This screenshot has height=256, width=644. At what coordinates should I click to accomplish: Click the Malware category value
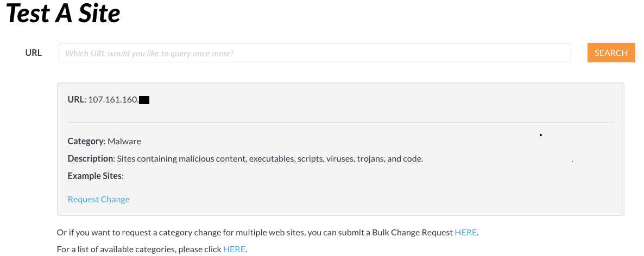coord(124,141)
